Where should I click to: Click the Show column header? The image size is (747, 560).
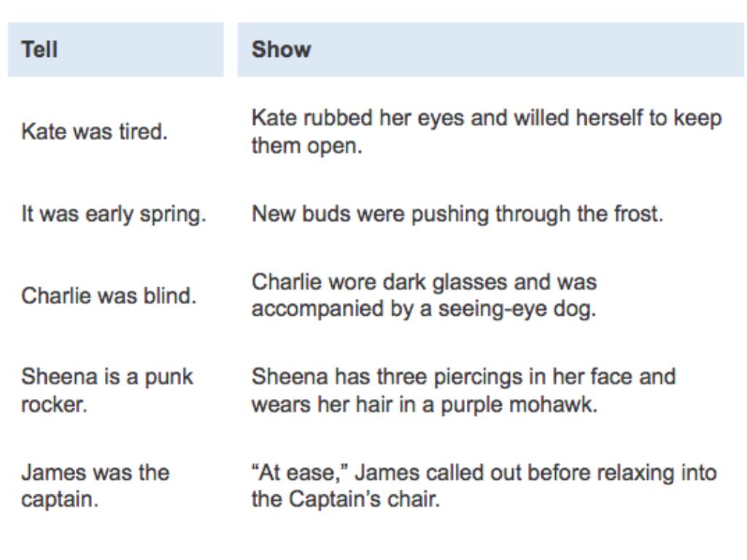[x=281, y=50]
